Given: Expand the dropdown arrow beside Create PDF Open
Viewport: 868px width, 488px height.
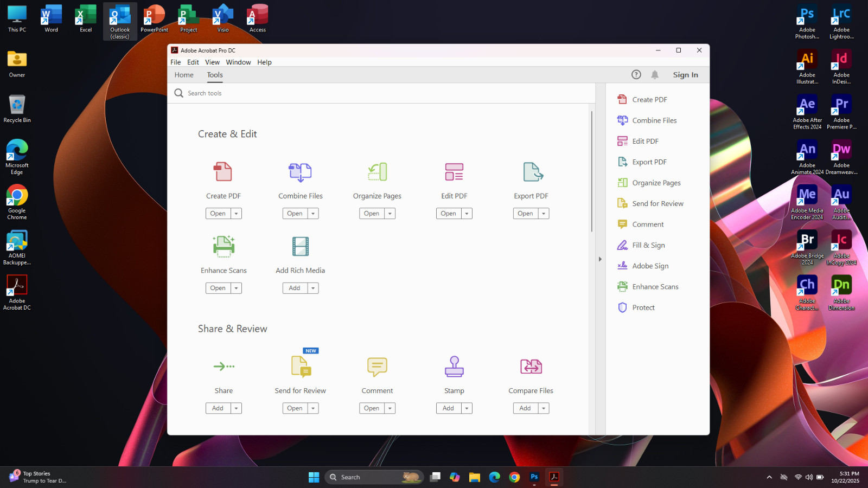Looking at the screenshot, I should [x=236, y=214].
